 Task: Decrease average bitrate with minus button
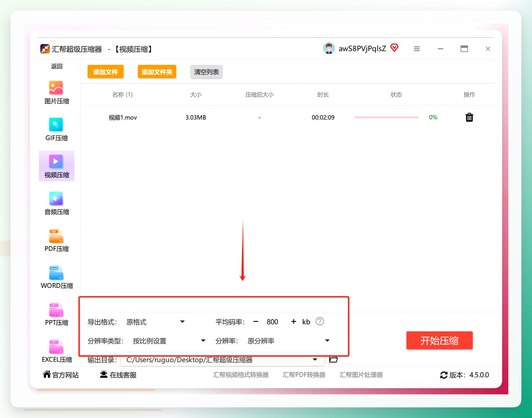[x=256, y=321]
